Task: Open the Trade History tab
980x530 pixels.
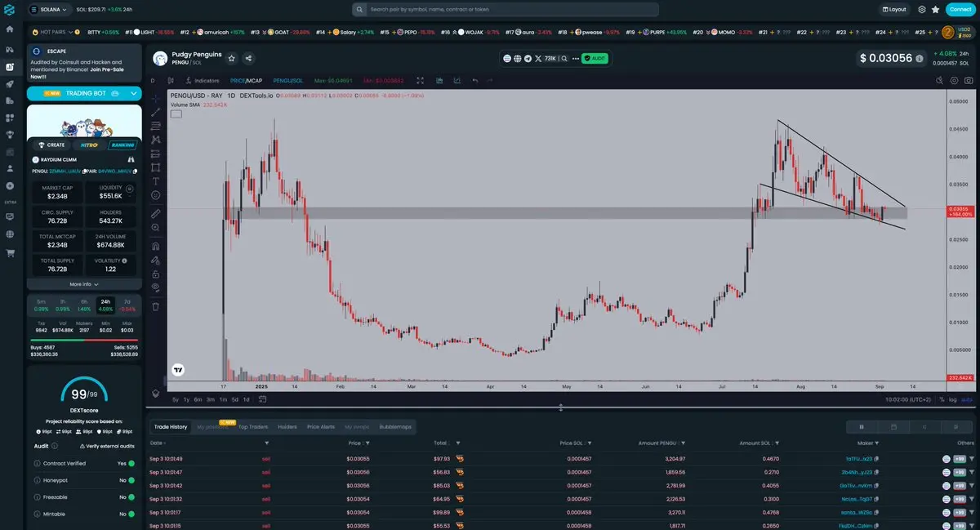Action: (x=171, y=426)
